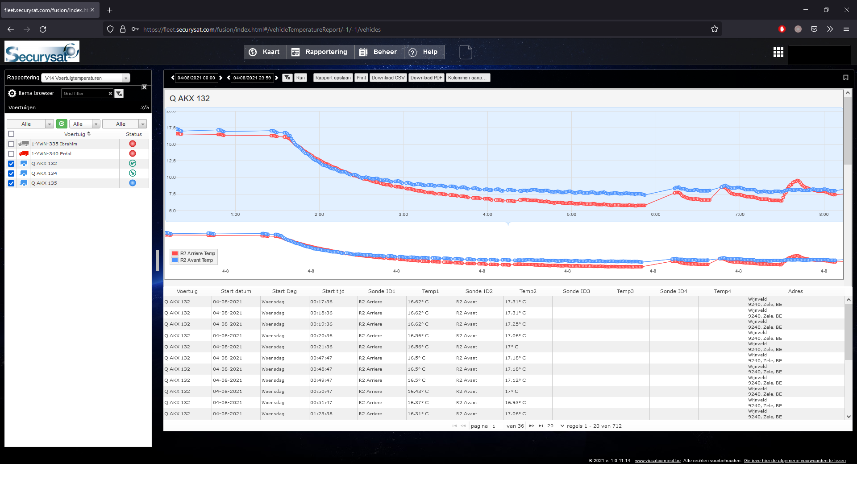Click the filter icon next to Run
Viewport: 857px width, 504px height.
pos(287,78)
